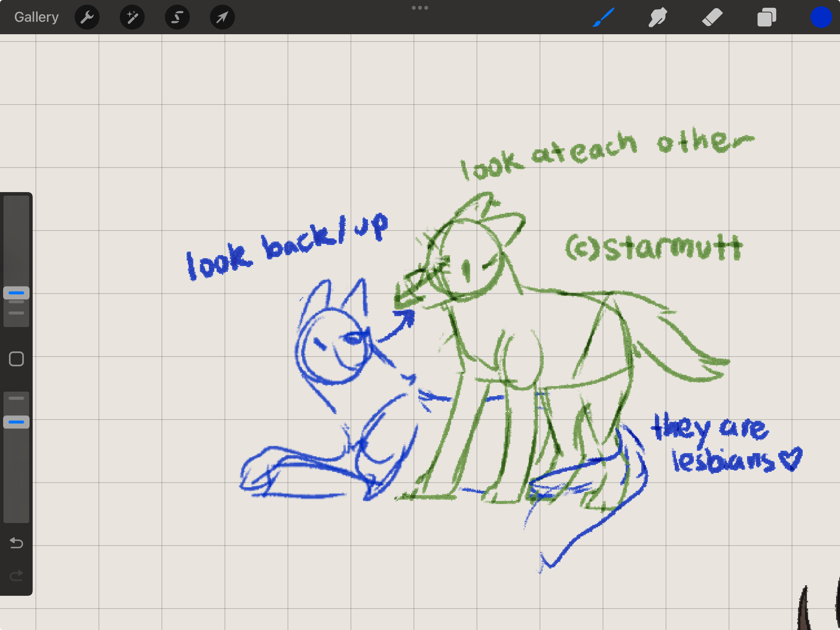Screen dimensions: 840x630
Task: Open the Layers panel
Action: click(x=766, y=17)
